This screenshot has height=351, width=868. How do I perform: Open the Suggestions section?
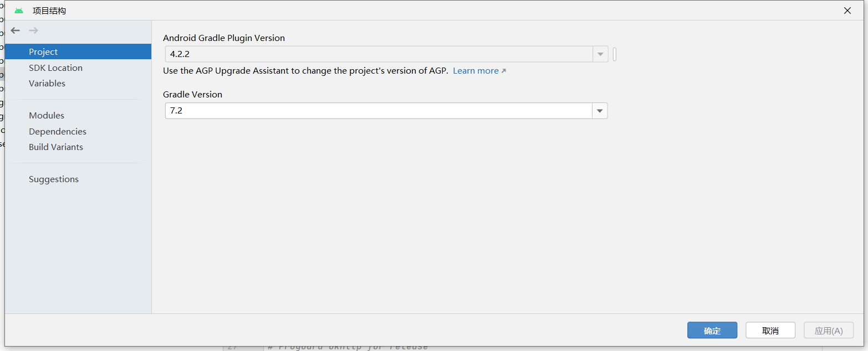click(x=54, y=179)
